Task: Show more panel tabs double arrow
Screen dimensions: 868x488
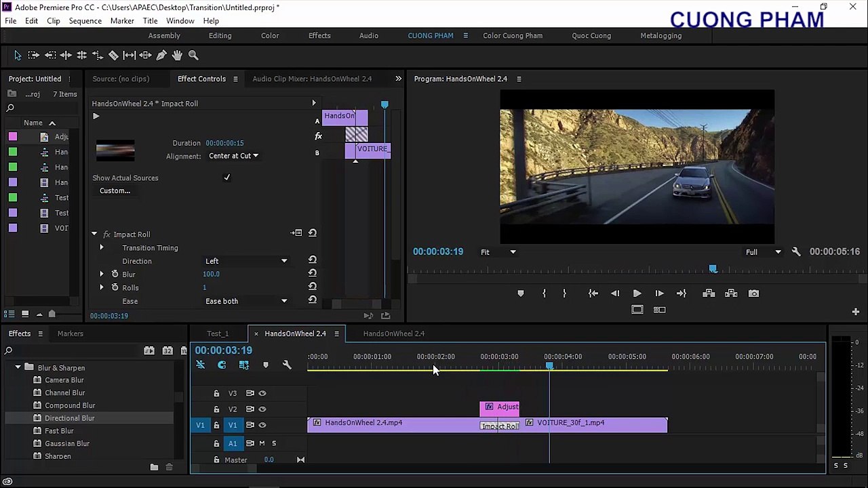Action: (x=399, y=79)
